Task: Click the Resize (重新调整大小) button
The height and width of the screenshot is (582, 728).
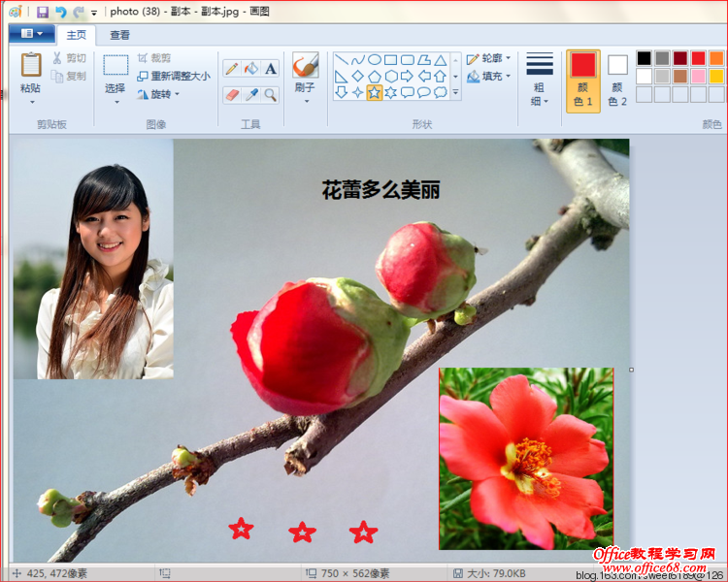Action: click(174, 76)
